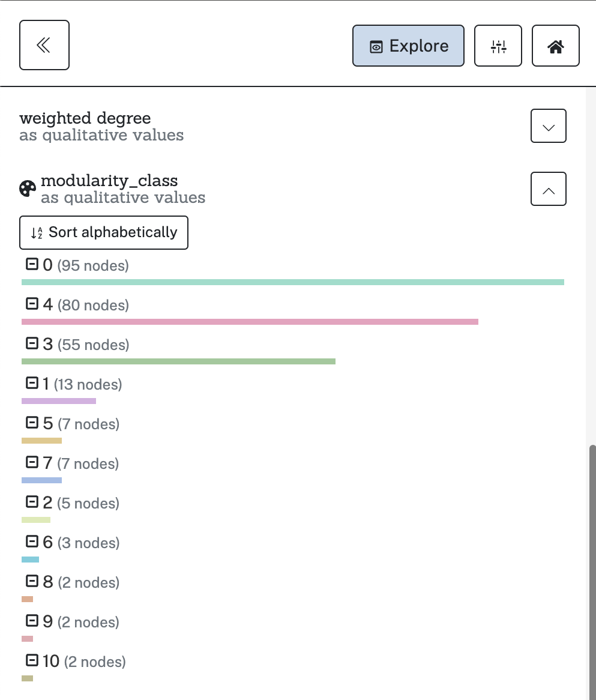Collapse the modularity_class section
Viewport: 596px width, 700px height.
point(548,190)
